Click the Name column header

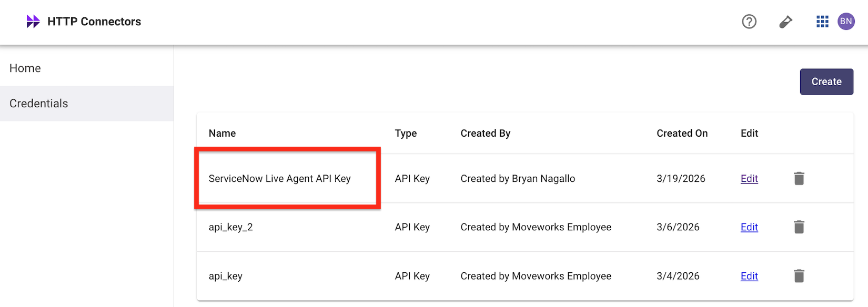point(222,134)
